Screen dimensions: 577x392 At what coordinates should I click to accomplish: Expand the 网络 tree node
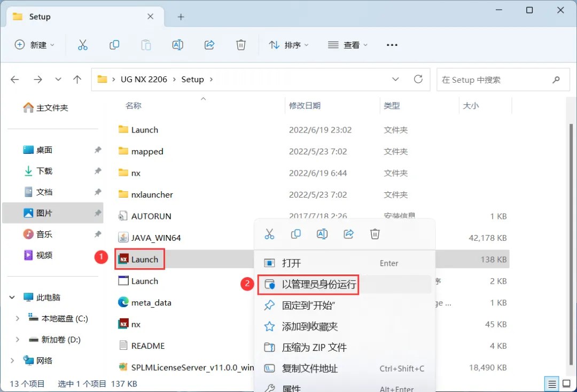click(12, 360)
